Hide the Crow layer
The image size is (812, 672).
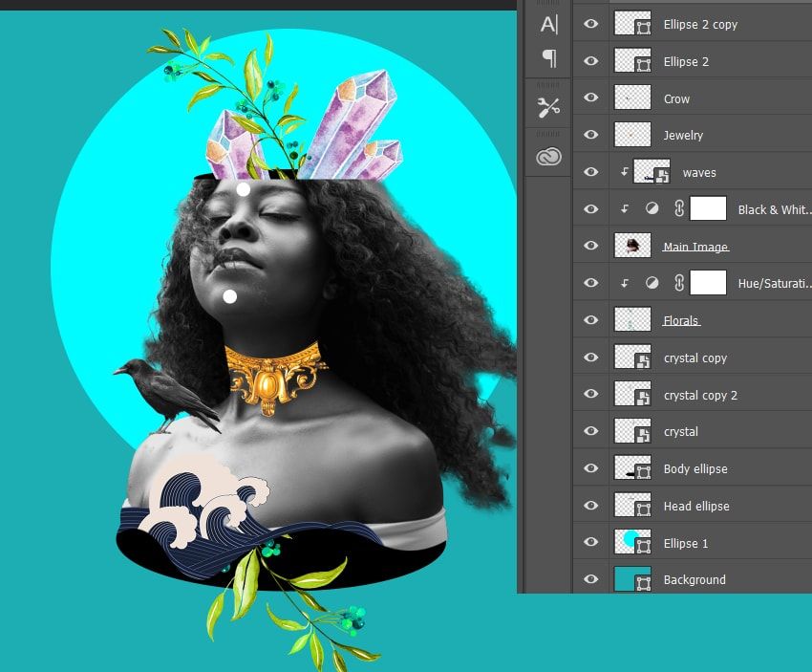point(591,98)
